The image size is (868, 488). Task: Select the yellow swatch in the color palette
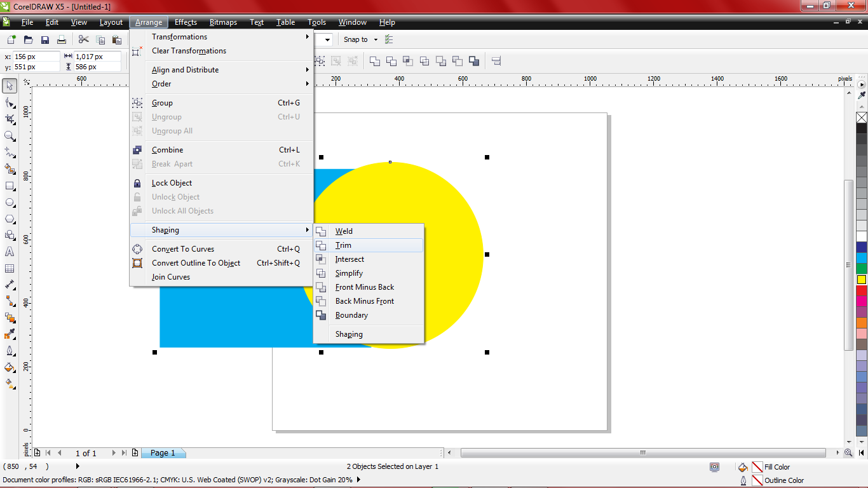point(861,278)
